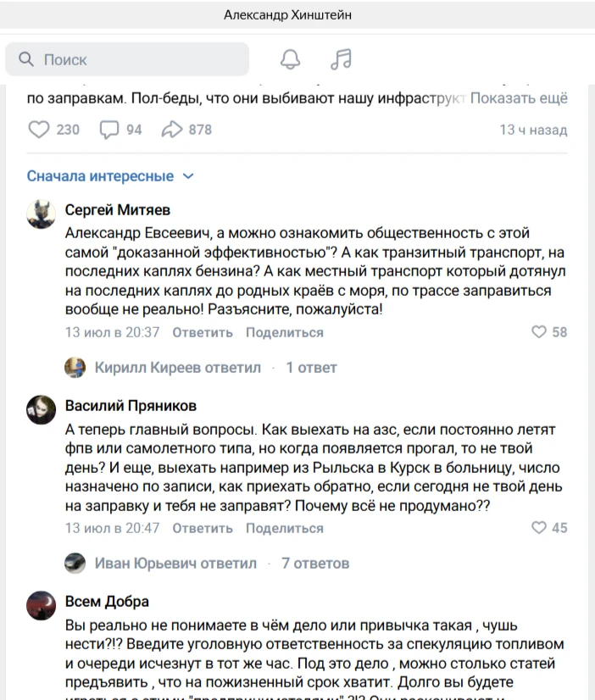Open post comments with 94 count
Viewport: 595px width, 700px height.
click(x=108, y=130)
